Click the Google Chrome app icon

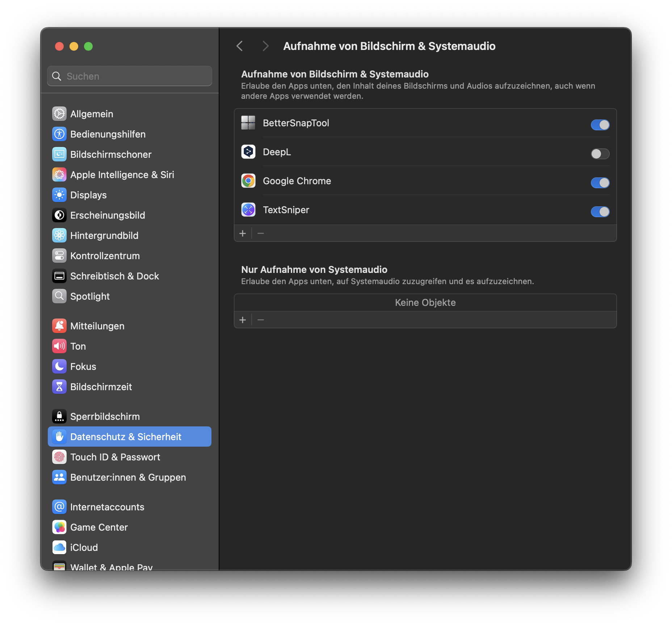coord(248,181)
